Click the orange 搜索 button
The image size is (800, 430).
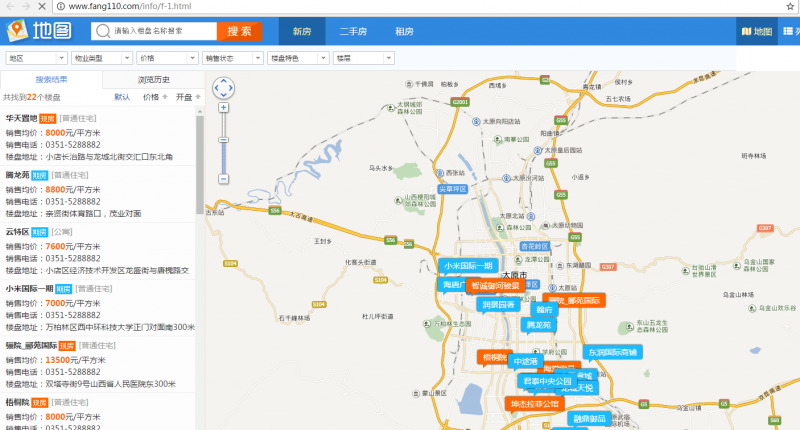click(239, 31)
